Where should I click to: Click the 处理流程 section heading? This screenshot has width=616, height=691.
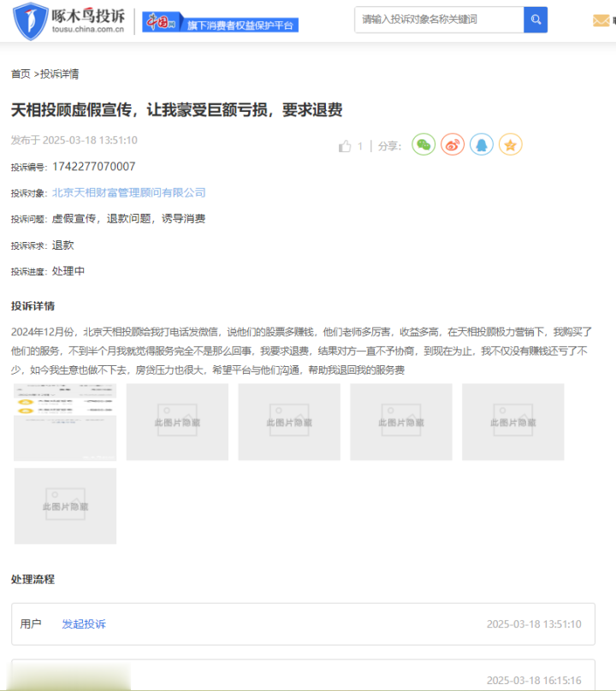pyautogui.click(x=33, y=579)
